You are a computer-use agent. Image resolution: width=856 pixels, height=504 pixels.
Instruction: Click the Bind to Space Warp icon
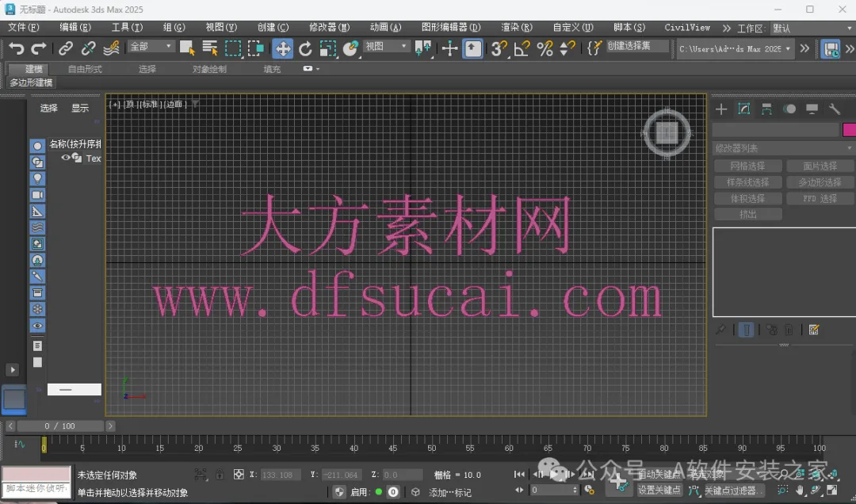[x=111, y=48]
